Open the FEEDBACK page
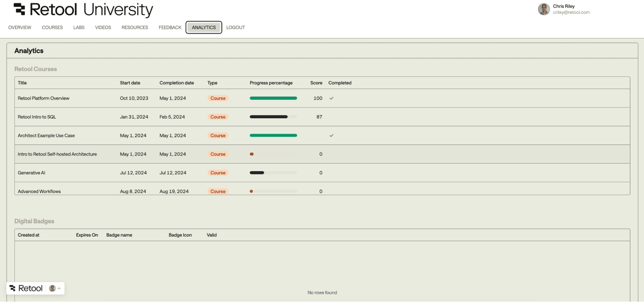644x302 pixels. coord(169,27)
